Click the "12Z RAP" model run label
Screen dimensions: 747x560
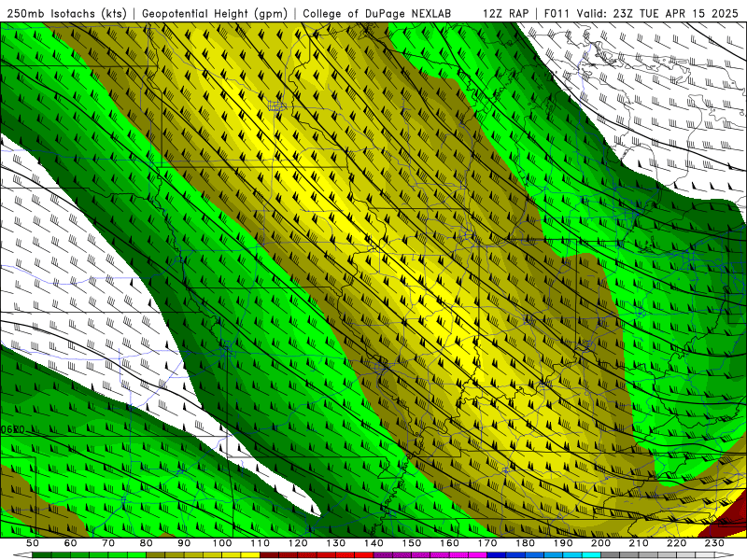tap(505, 13)
